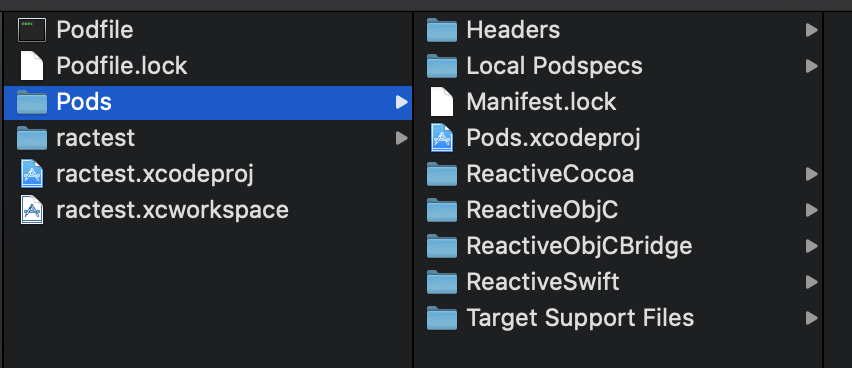852x368 pixels.
Task: Expand the Pods folder arrow
Action: (x=402, y=102)
